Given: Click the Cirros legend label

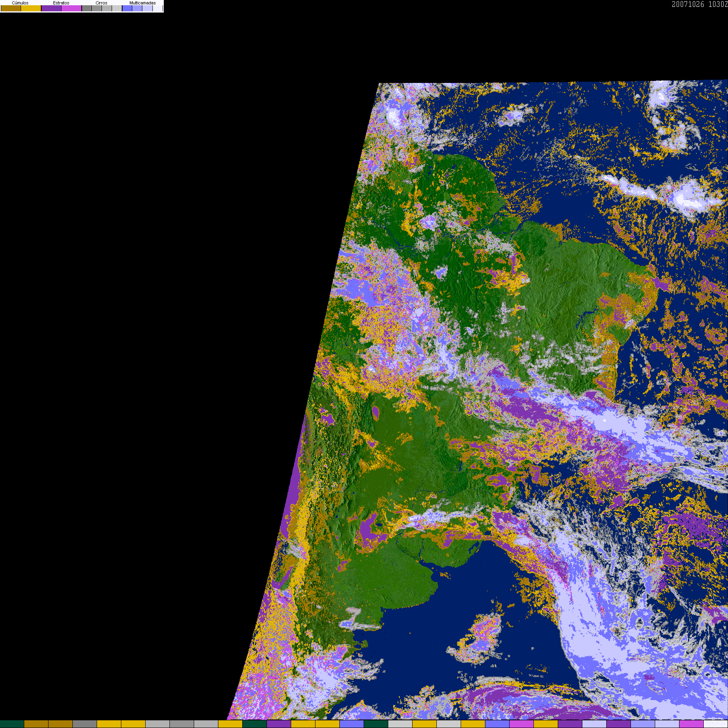Looking at the screenshot, I should [102, 3].
